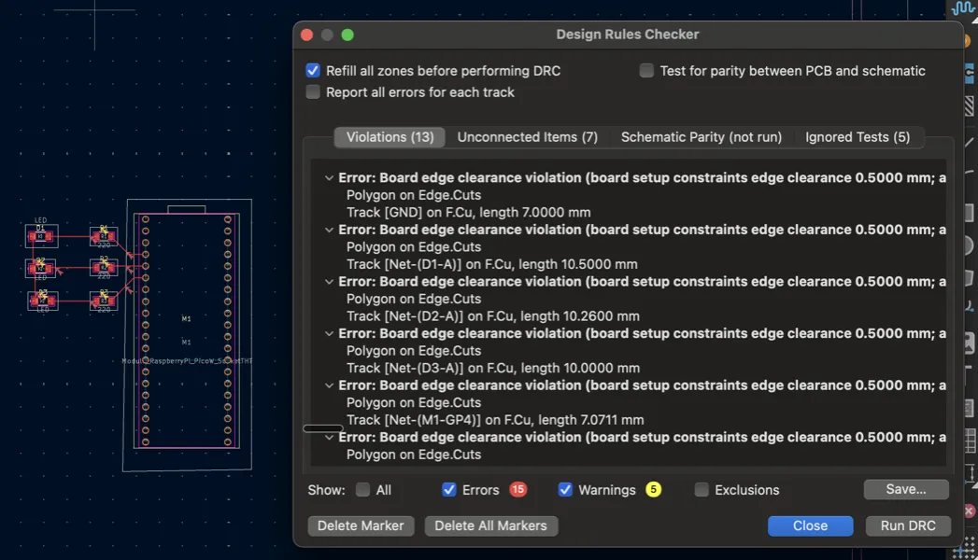Open the Ignored Tests tab
978x560 pixels.
(858, 137)
